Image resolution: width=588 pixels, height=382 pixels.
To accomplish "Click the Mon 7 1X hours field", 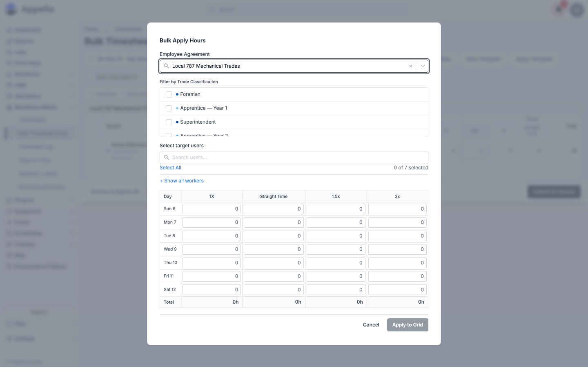I will click(x=212, y=222).
